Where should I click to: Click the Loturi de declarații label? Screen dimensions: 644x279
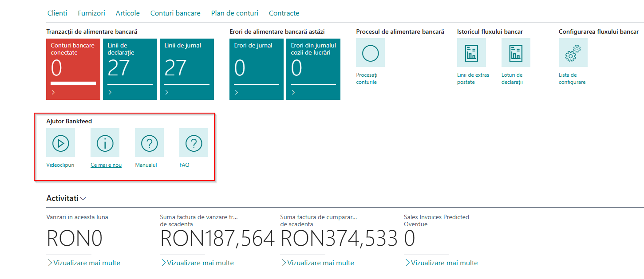[x=513, y=79]
